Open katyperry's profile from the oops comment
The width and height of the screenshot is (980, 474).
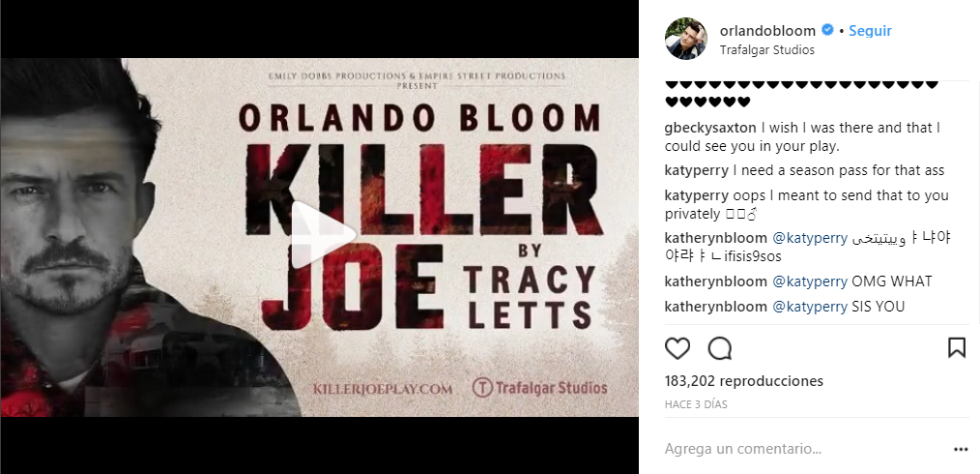point(697,194)
